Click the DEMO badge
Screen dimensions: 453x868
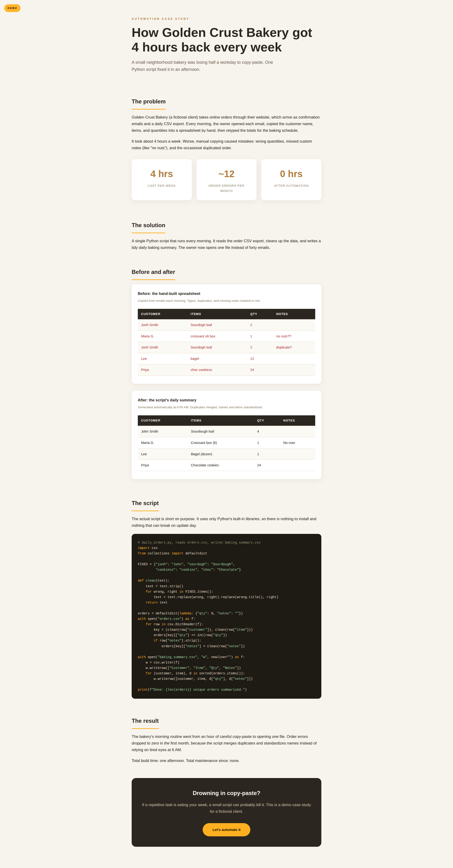13,8
